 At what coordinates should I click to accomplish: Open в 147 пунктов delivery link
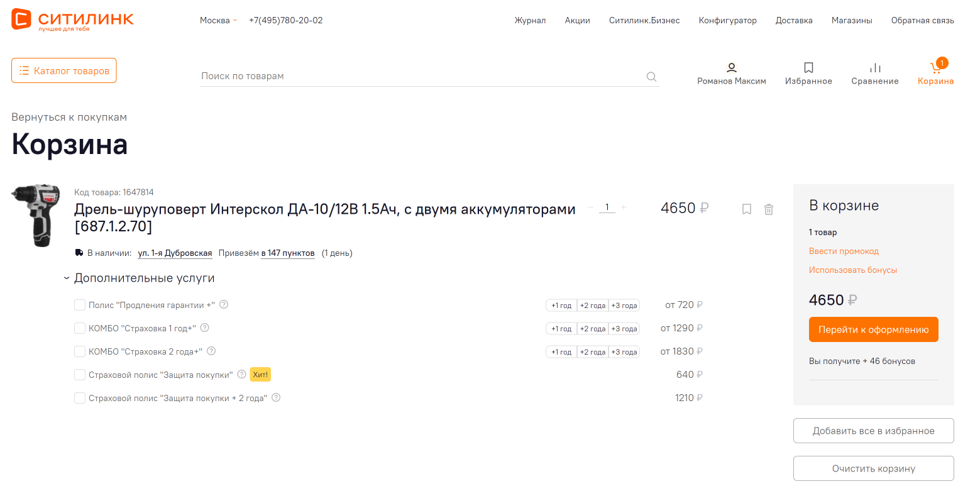pyautogui.click(x=288, y=253)
